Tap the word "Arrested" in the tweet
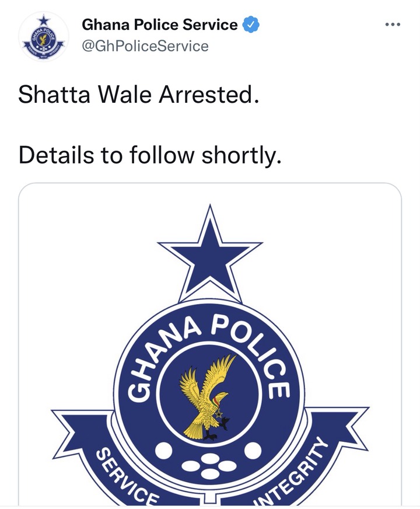Viewport: 420px width, 509px height. (x=208, y=94)
